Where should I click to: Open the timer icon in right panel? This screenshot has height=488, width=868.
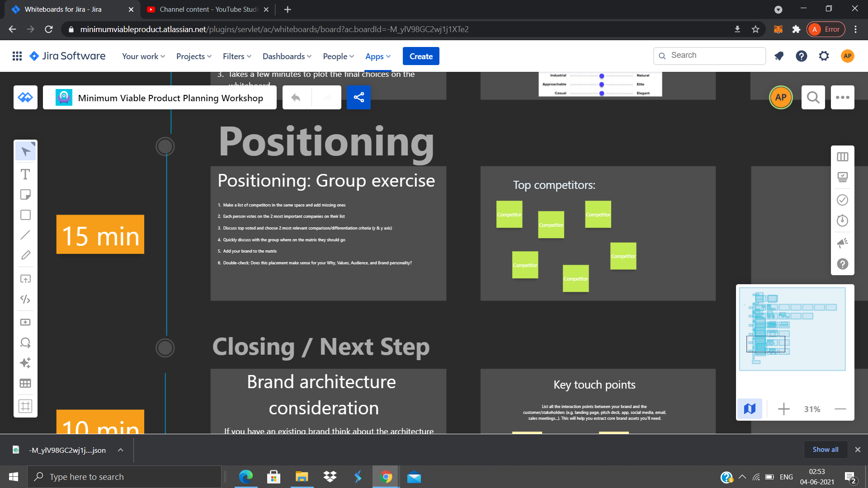842,221
